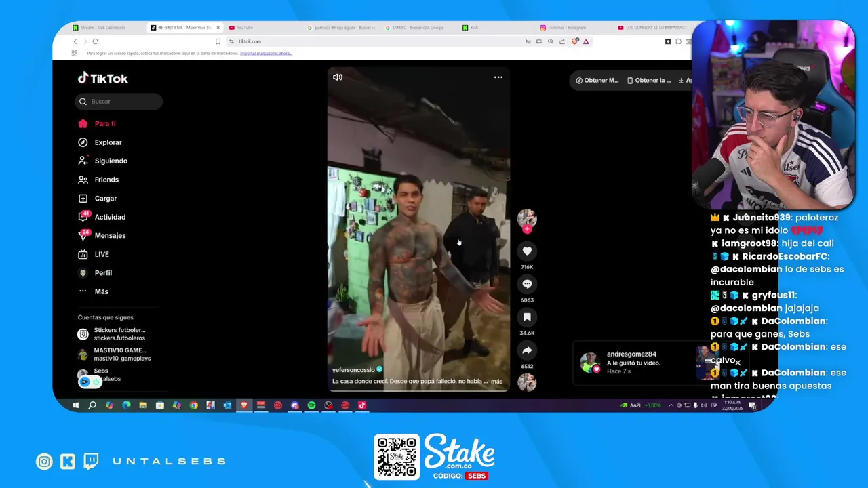The image size is (868, 488).
Task: Click the TikTok logo
Action: pyautogui.click(x=102, y=78)
